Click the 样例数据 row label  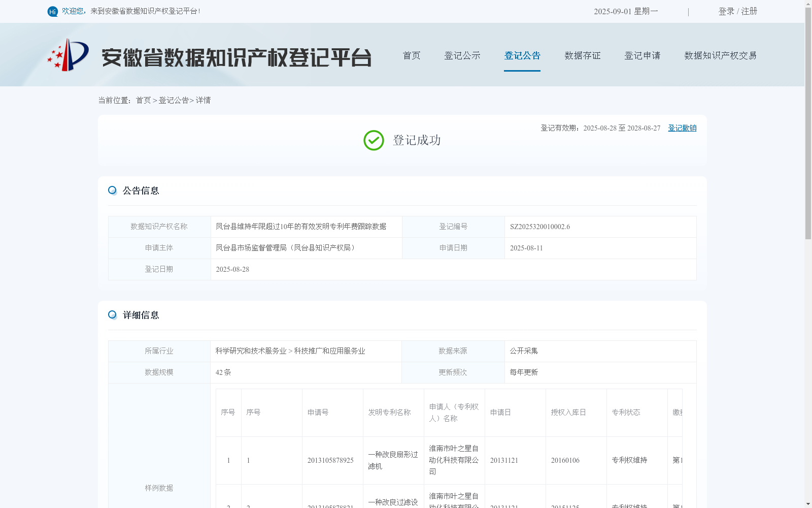(x=159, y=488)
